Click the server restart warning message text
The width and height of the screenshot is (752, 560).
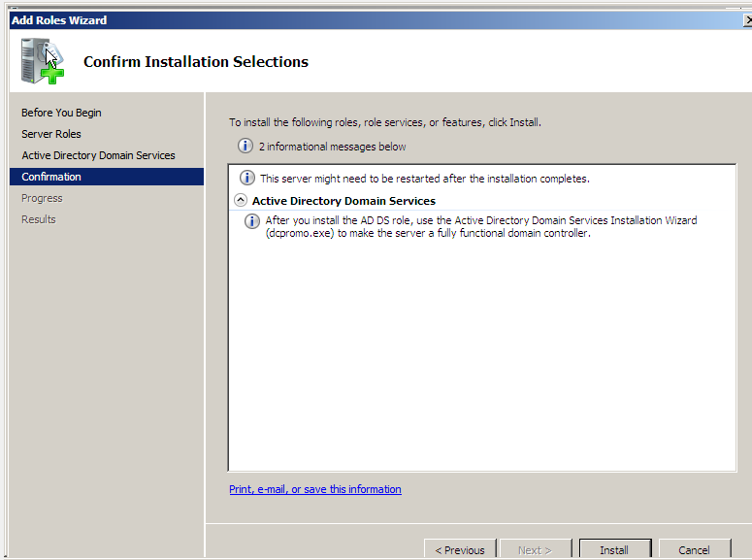point(425,179)
